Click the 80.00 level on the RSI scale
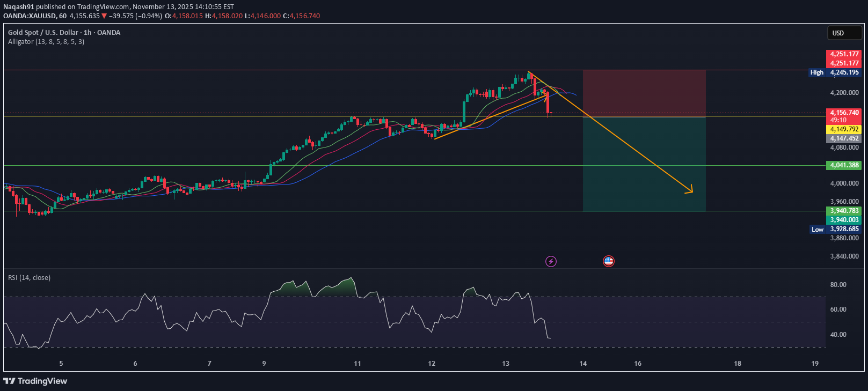Image resolution: width=868 pixels, height=391 pixels. click(x=838, y=285)
